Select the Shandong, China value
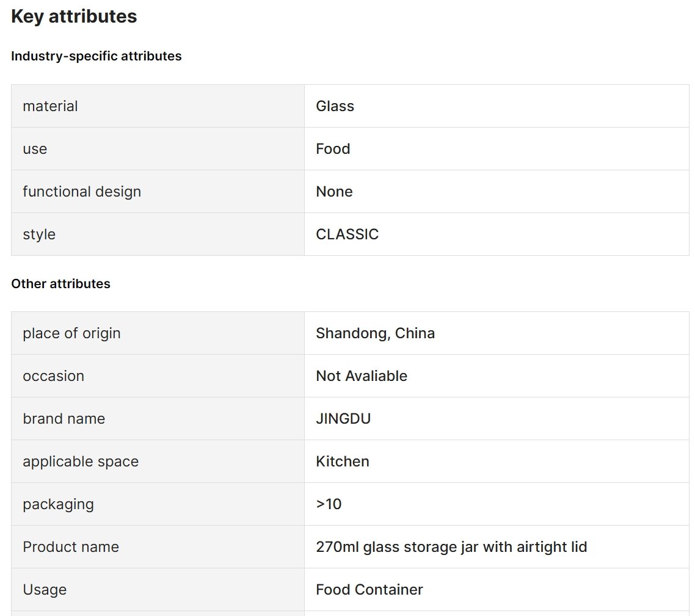 pos(376,333)
